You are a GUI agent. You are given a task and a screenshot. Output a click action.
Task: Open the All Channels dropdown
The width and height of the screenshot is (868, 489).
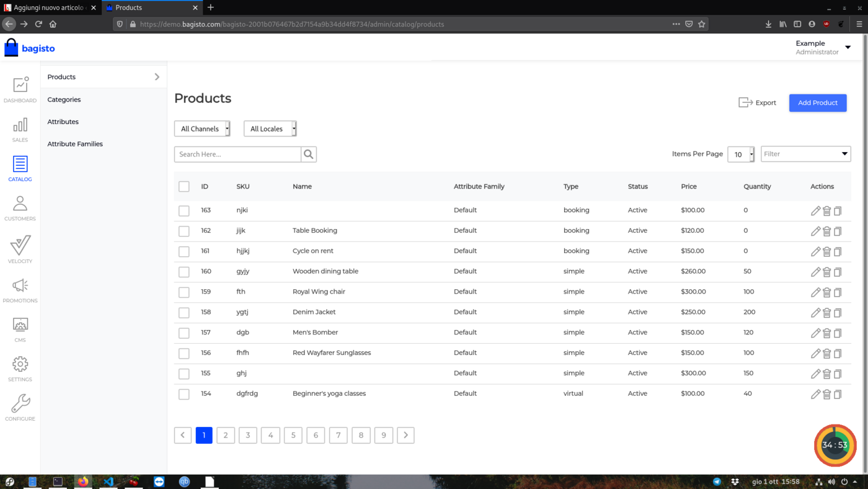(x=202, y=129)
